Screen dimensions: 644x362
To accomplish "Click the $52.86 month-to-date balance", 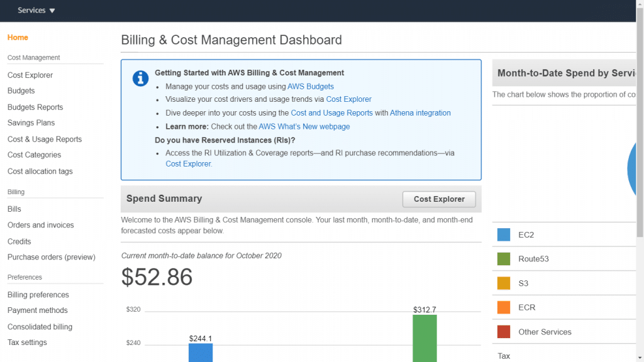I will point(157,277).
